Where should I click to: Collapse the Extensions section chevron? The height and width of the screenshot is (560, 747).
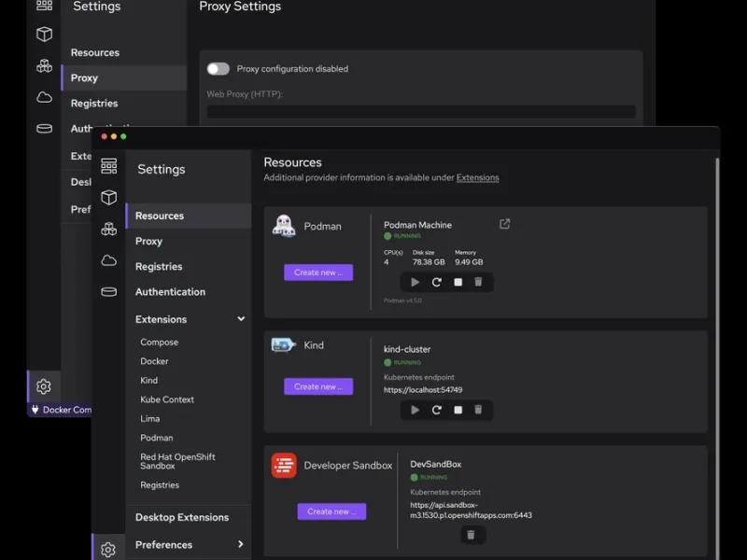[241, 318]
